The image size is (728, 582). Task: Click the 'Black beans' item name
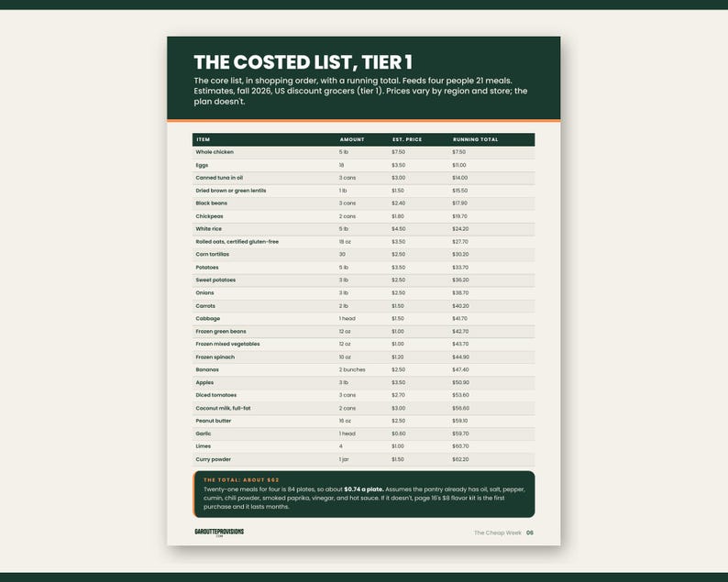coord(211,203)
